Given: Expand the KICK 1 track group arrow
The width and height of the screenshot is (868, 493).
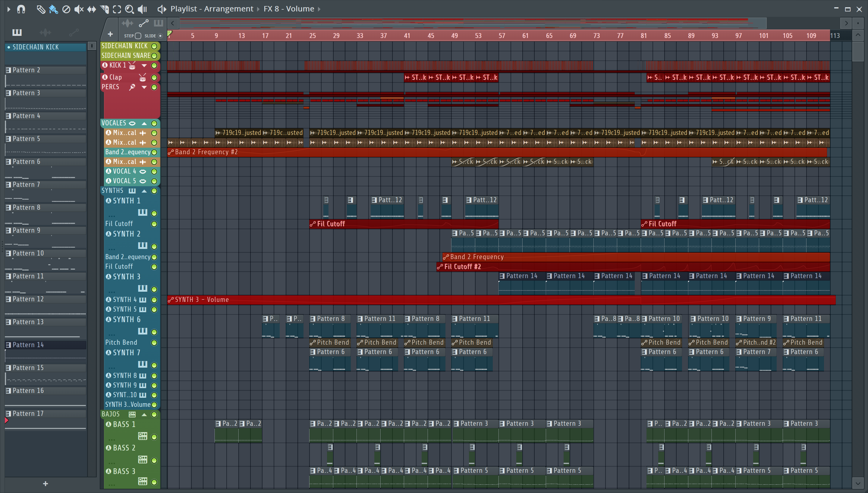Looking at the screenshot, I should pos(144,65).
